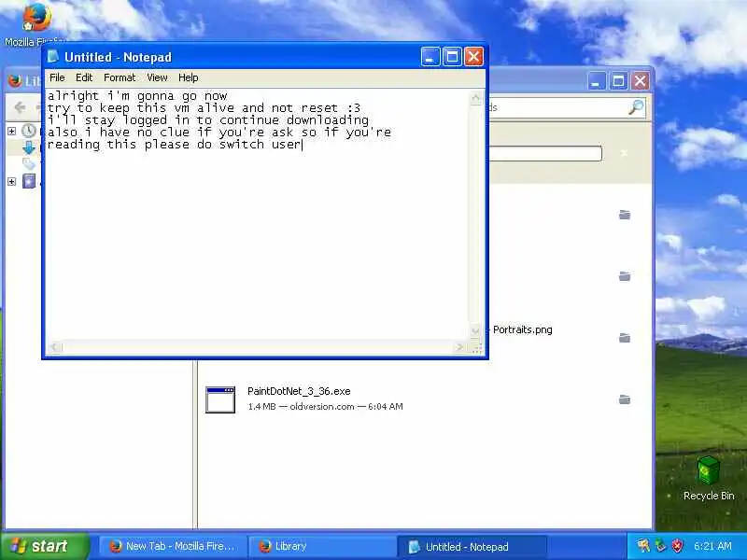The height and width of the screenshot is (560, 747).
Task: Maximize the Notepad window
Action: pos(452,57)
